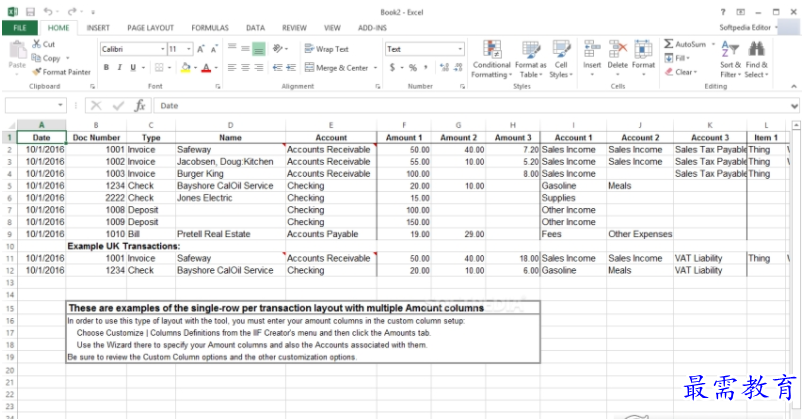Copy the selection via Copy button
Viewport: 805px width, 419px height.
click(46, 58)
